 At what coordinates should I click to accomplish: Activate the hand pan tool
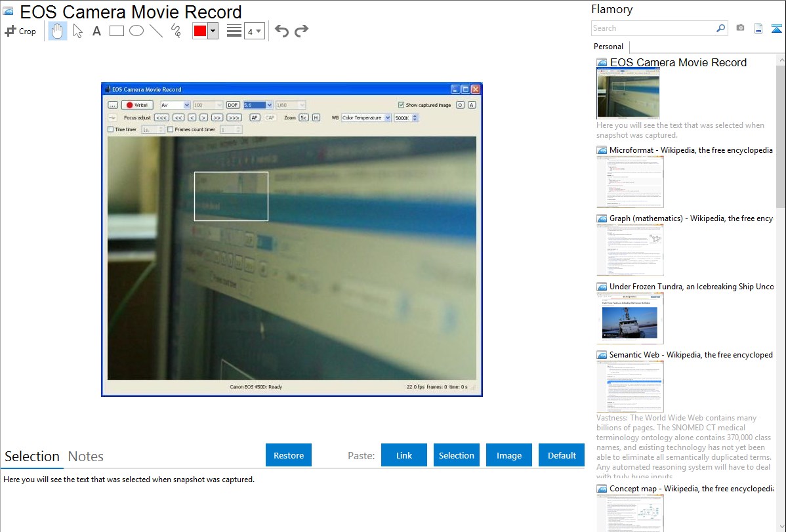coord(58,31)
